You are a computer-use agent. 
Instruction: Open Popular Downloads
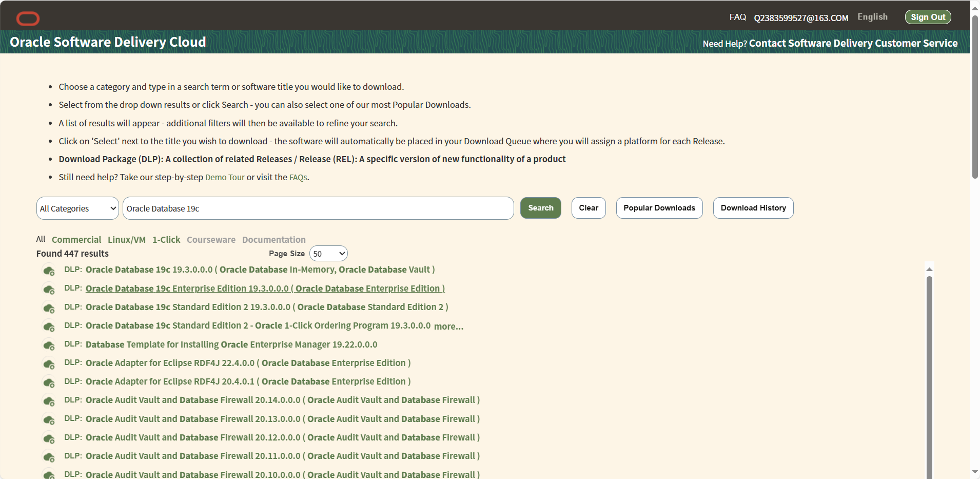click(x=659, y=208)
